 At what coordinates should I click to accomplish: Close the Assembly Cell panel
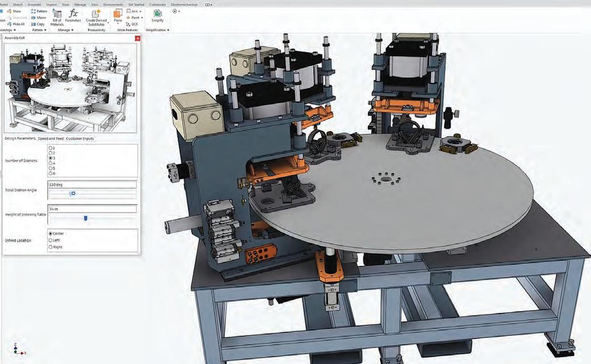click(137, 38)
